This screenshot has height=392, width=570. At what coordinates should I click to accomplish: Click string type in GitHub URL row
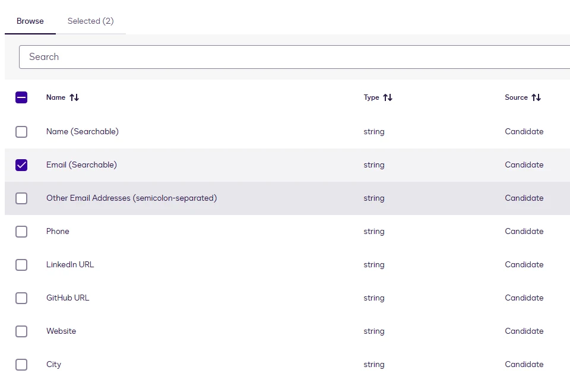(374, 298)
